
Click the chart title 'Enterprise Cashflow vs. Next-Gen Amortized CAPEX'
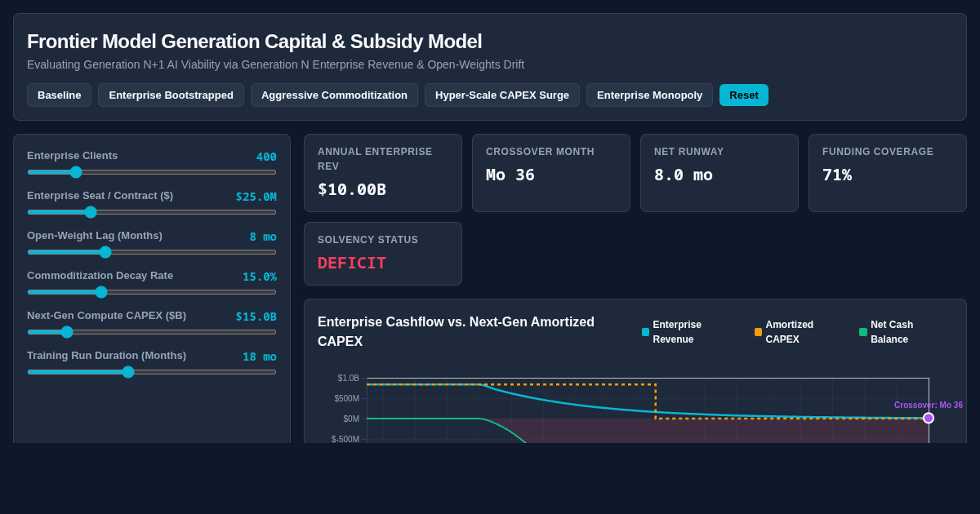(456, 332)
